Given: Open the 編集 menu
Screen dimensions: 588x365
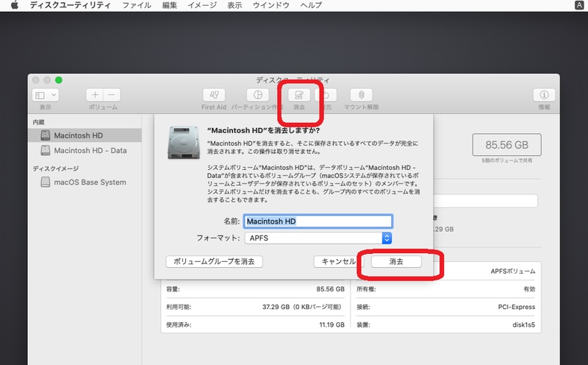Looking at the screenshot, I should [170, 5].
